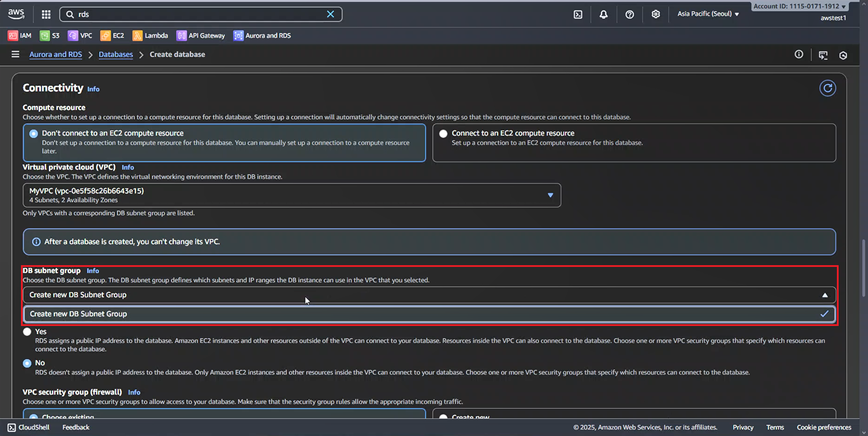Expand the VPC selection dropdown
This screenshot has width=868, height=436.
tap(550, 195)
